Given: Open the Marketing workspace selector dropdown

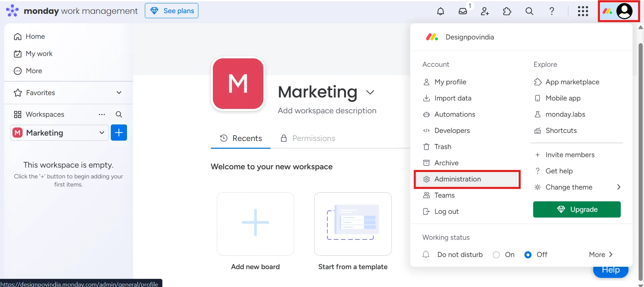Looking at the screenshot, I should [x=59, y=133].
